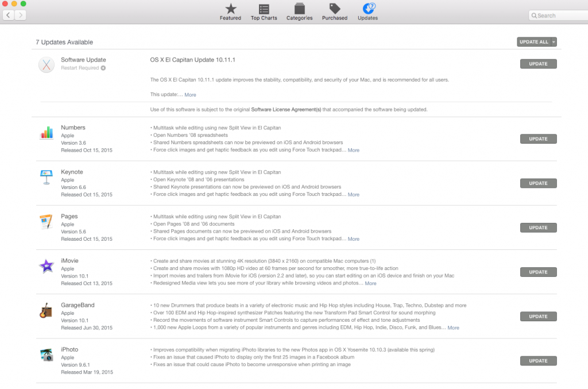Click the Restart Required info icon
The image size is (588, 389).
(x=103, y=68)
